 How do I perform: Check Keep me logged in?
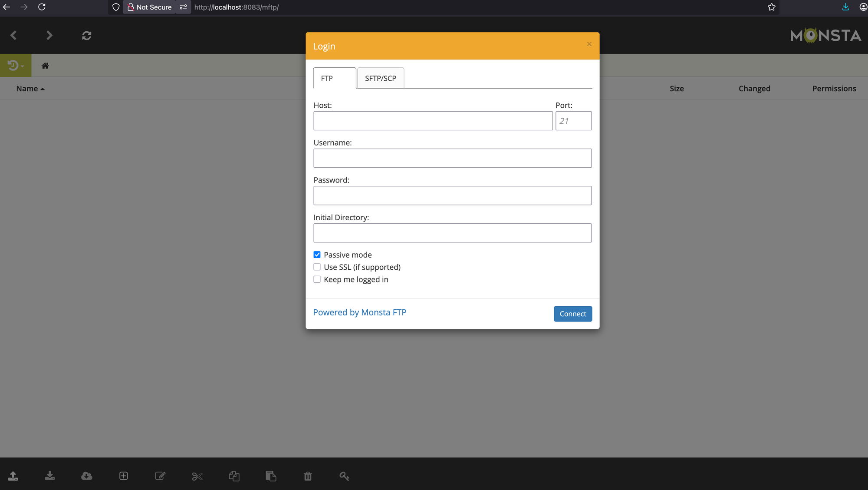(x=317, y=279)
